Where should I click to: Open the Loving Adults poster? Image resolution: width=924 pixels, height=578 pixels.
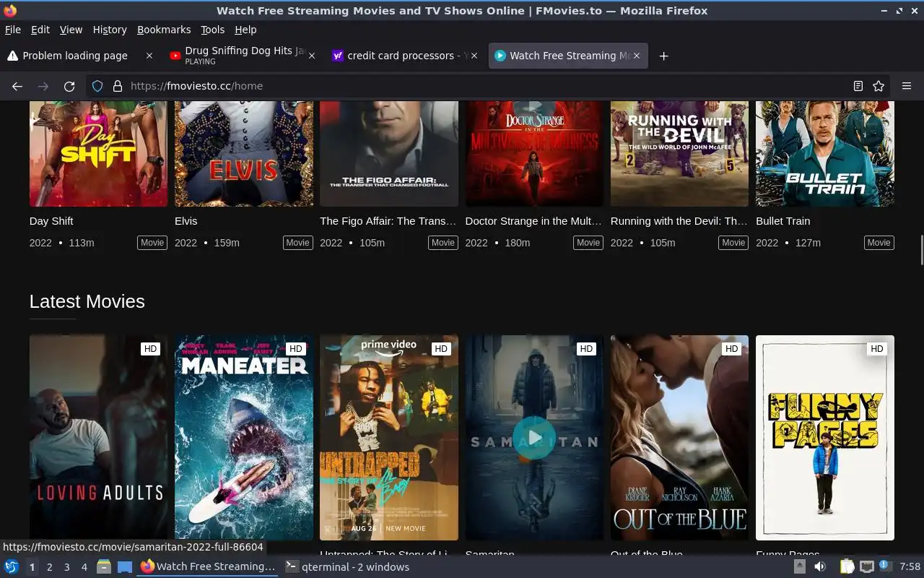click(x=98, y=438)
